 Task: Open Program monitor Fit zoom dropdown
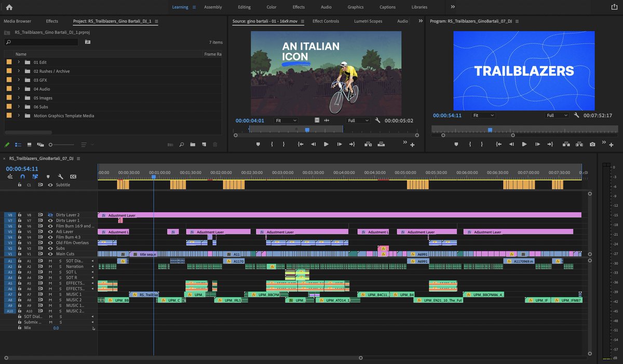[483, 115]
